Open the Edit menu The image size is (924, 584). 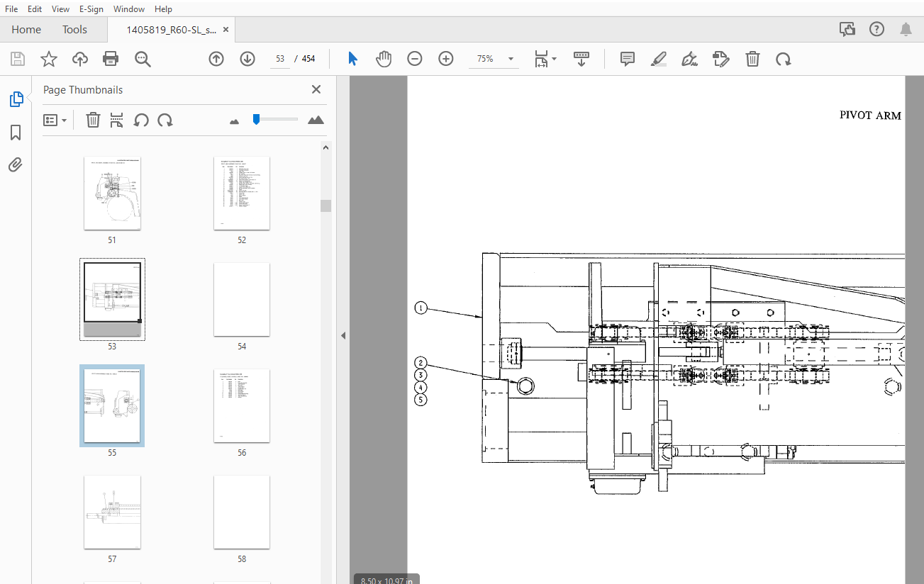click(x=34, y=9)
